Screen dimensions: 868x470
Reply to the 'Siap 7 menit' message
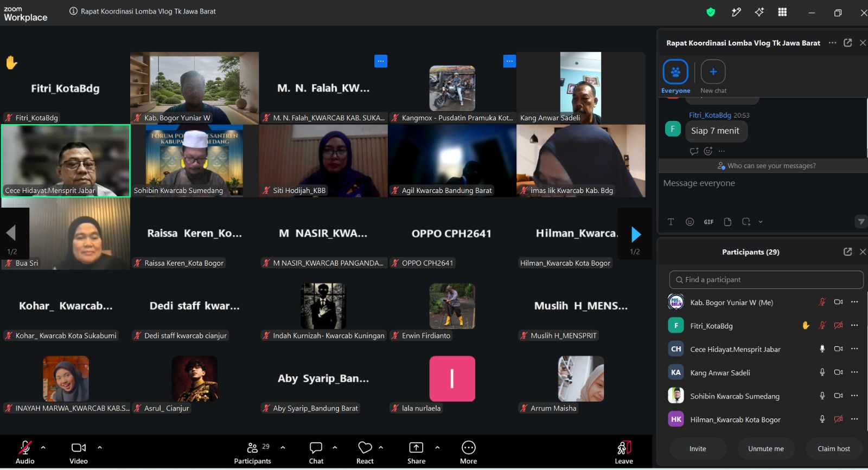pos(694,151)
